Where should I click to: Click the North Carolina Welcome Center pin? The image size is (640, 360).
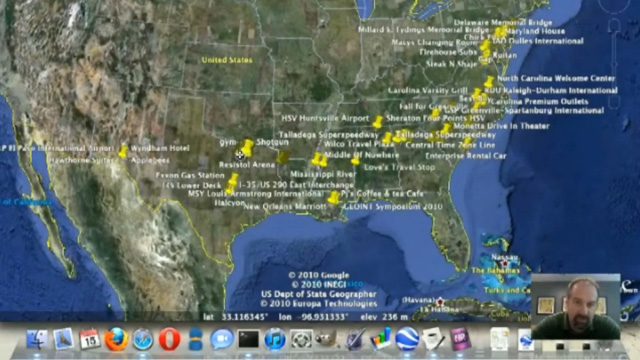click(x=489, y=81)
